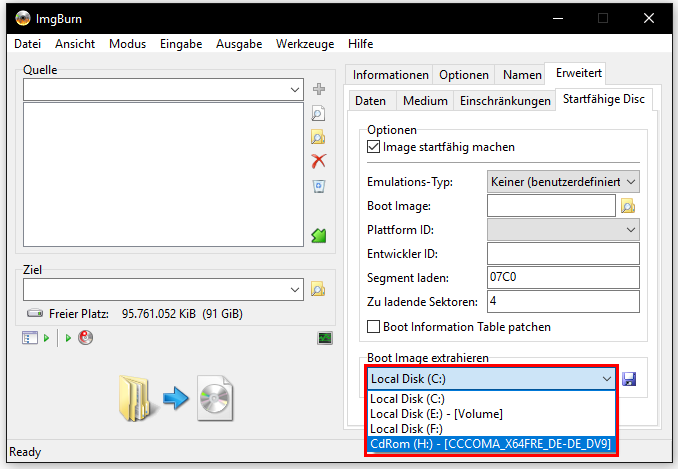The image size is (678, 469).
Task: Click the free space value 95.761.052 KiB
Action: 159,314
